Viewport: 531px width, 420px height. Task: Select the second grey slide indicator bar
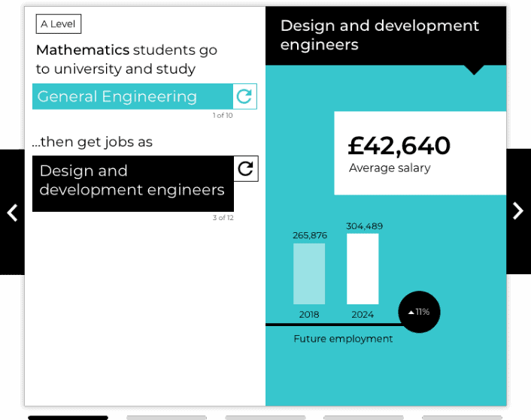(x=167, y=418)
